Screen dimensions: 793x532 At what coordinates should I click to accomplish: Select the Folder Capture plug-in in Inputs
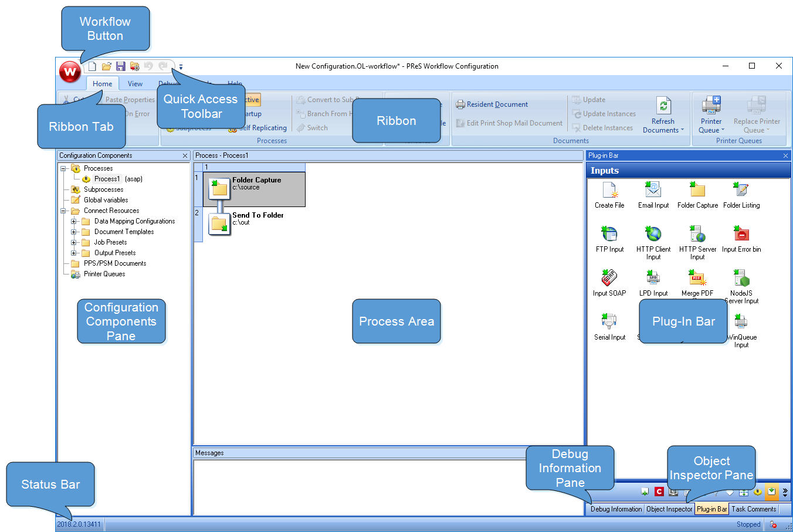coord(697,195)
